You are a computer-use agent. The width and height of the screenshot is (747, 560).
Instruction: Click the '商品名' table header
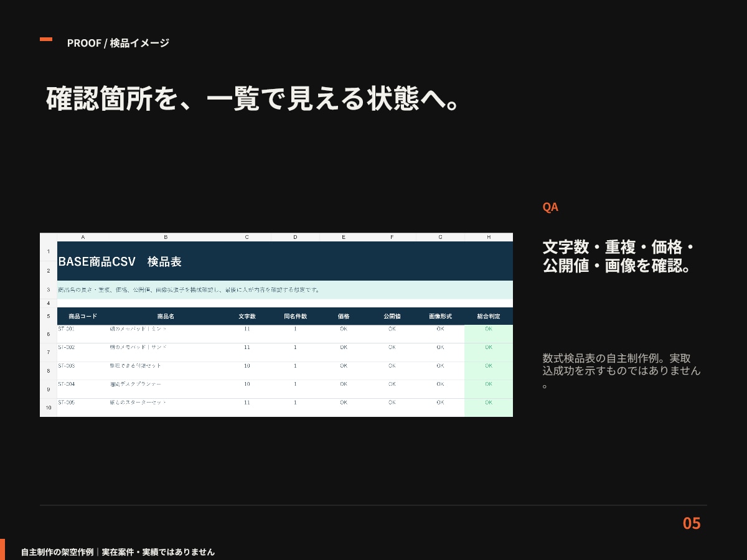point(166,316)
